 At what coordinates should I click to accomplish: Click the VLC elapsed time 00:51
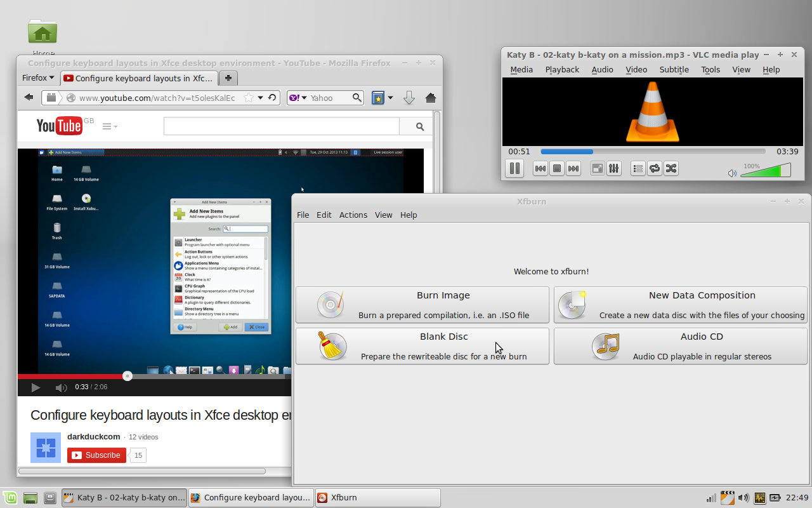519,152
